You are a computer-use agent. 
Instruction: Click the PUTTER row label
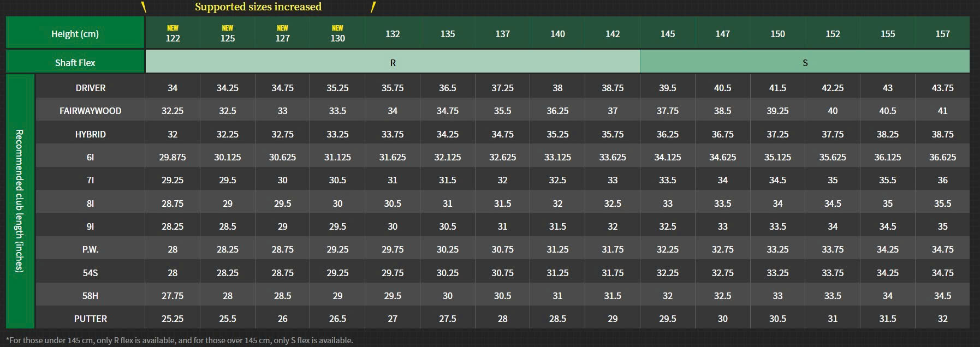(x=90, y=319)
